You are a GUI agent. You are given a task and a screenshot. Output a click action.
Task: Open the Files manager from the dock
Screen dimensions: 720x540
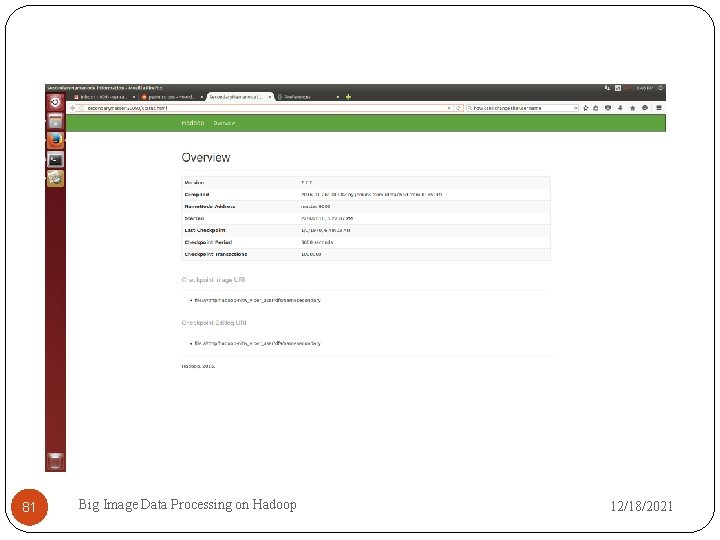click(55, 121)
